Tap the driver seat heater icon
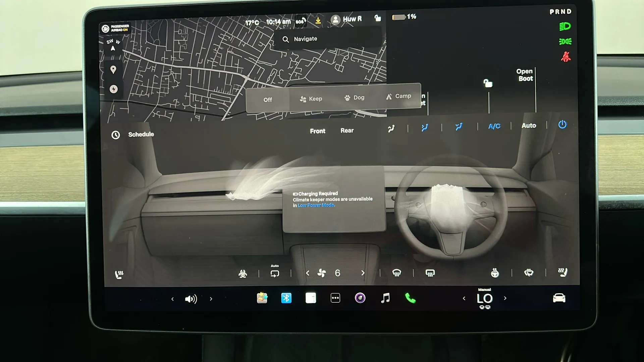644x362 pixels. point(562,272)
